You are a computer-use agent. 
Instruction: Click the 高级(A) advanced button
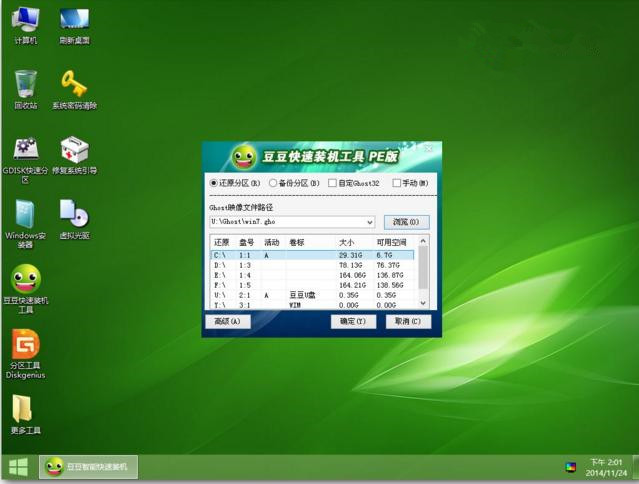pos(228,321)
